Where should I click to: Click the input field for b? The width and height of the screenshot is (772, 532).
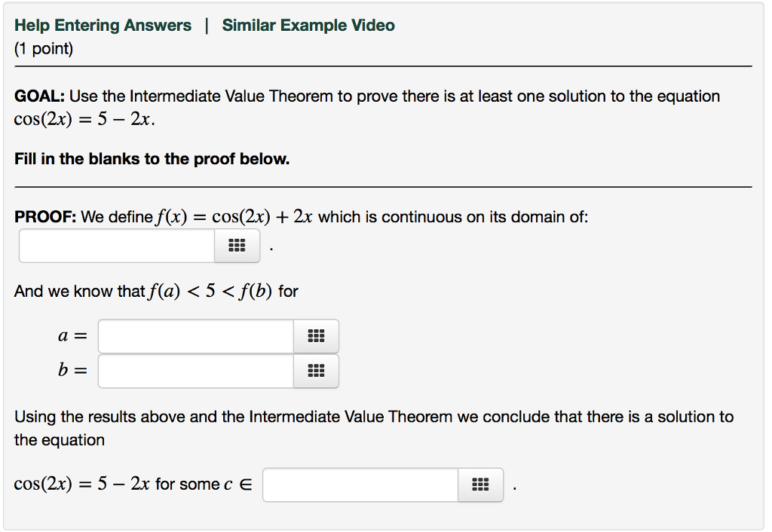coord(196,371)
